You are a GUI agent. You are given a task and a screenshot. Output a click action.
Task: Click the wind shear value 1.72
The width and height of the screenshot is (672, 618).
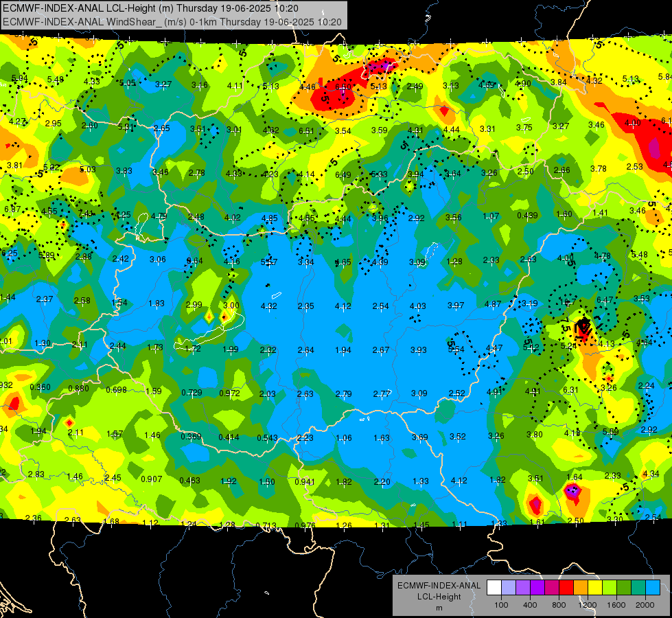pos(193,349)
